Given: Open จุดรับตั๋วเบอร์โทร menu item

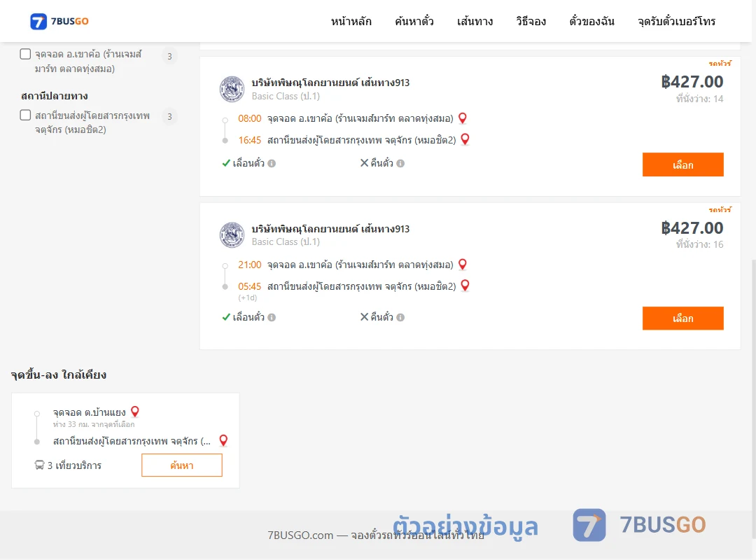Looking at the screenshot, I should pyautogui.click(x=676, y=21).
